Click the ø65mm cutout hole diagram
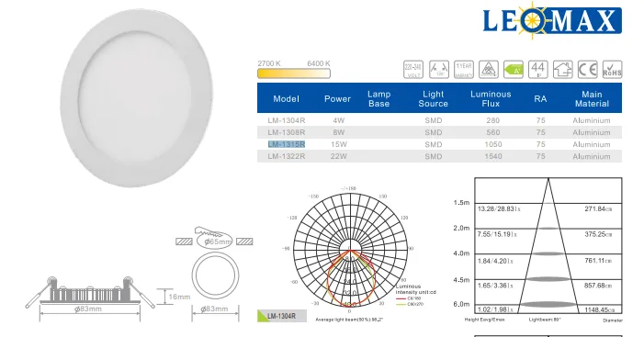The width and height of the screenshot is (644, 337). click(x=214, y=238)
